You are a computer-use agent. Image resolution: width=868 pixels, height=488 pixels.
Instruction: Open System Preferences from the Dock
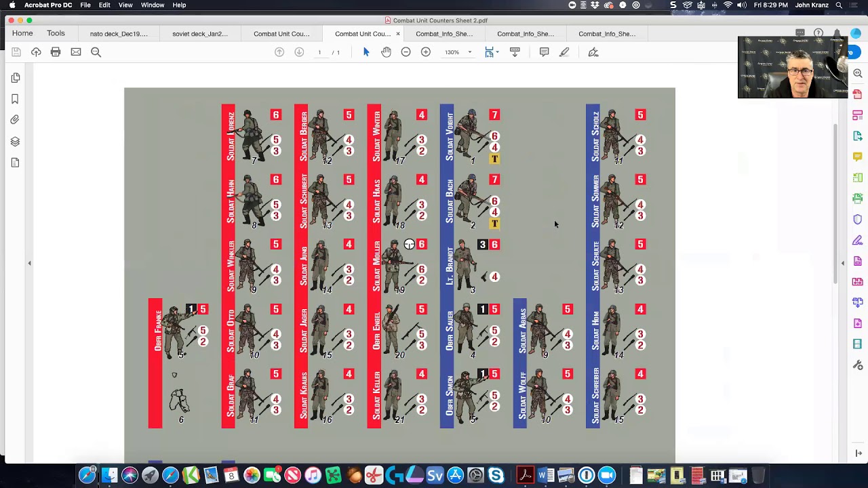475,475
